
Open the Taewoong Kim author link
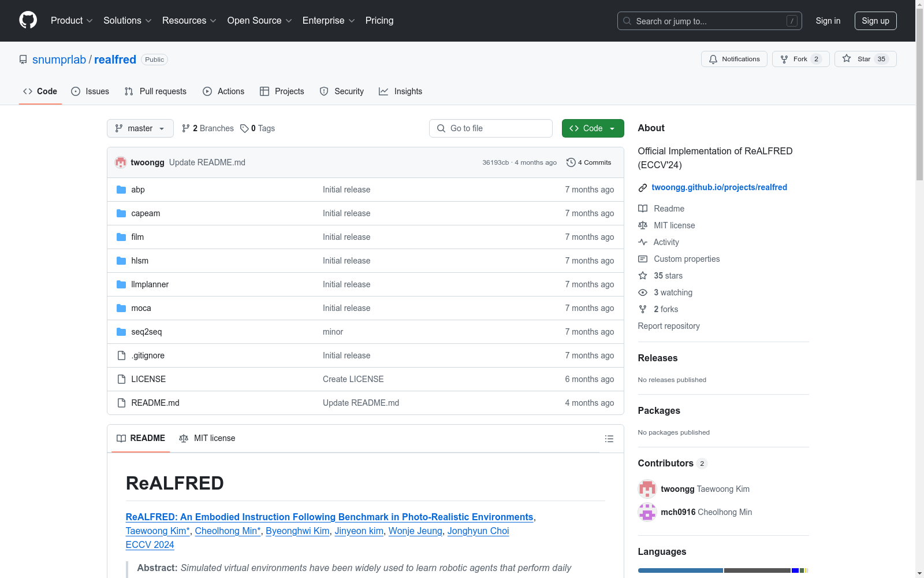158,531
